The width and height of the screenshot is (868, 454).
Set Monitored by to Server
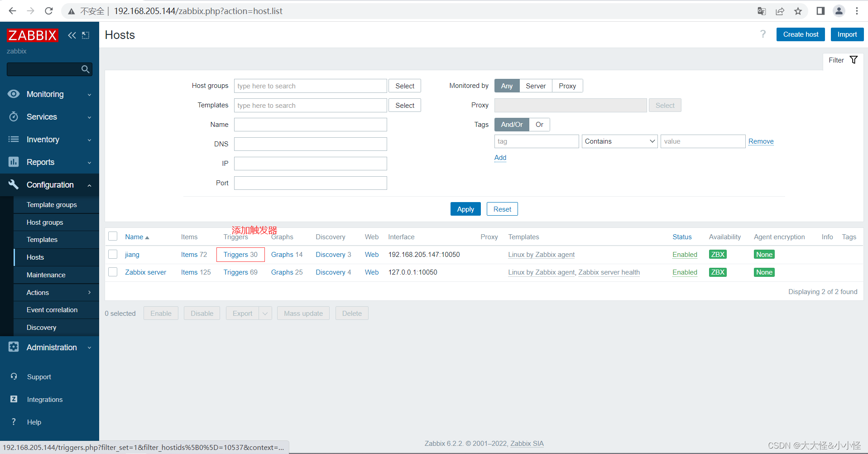point(536,86)
